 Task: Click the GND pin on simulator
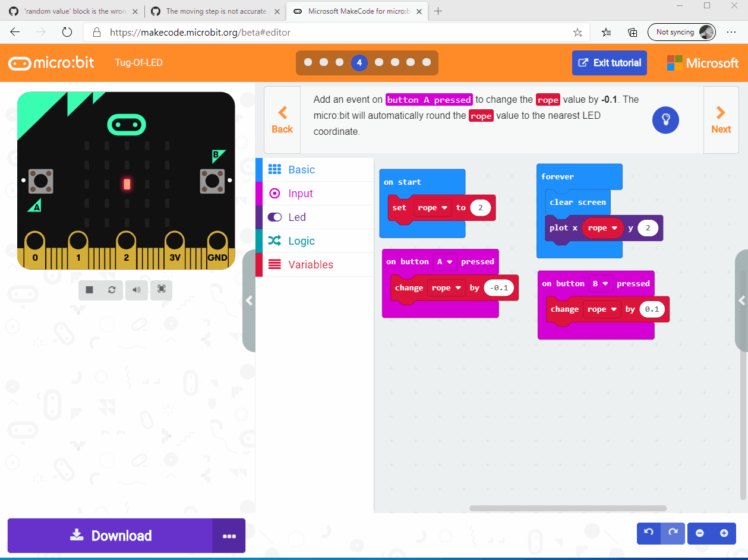click(x=217, y=249)
